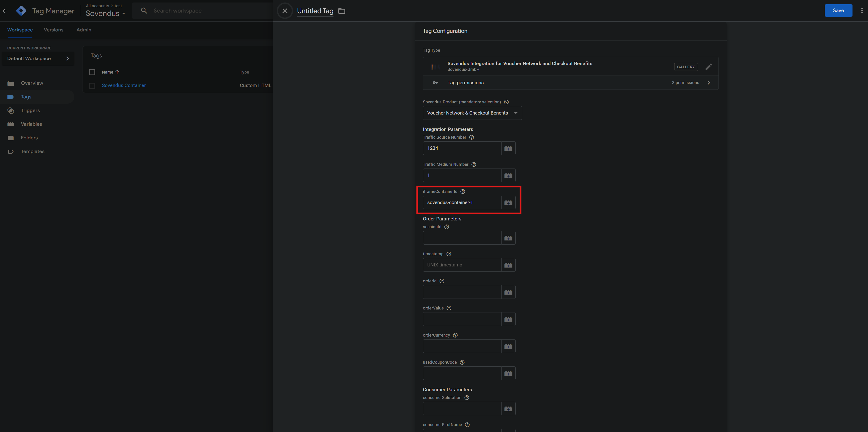Check the Sovendus Container row checkbox
Image resolution: width=868 pixels, height=432 pixels.
tap(92, 86)
